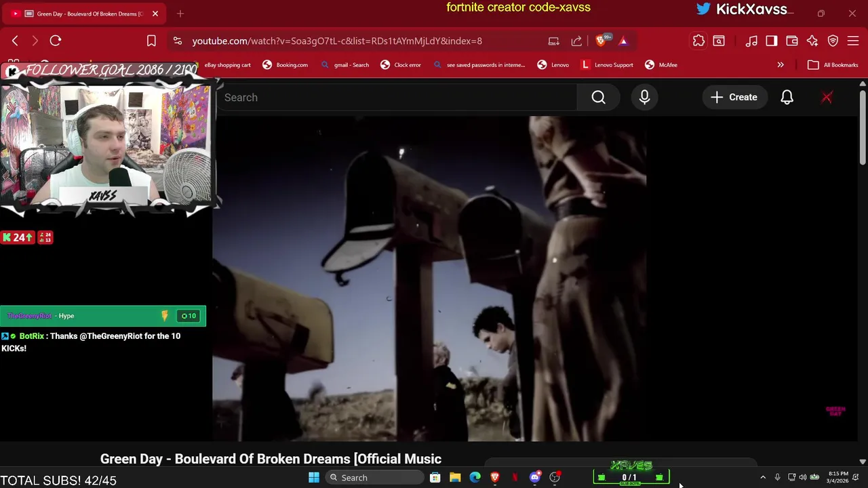Open Windows Start menu

[314, 478]
